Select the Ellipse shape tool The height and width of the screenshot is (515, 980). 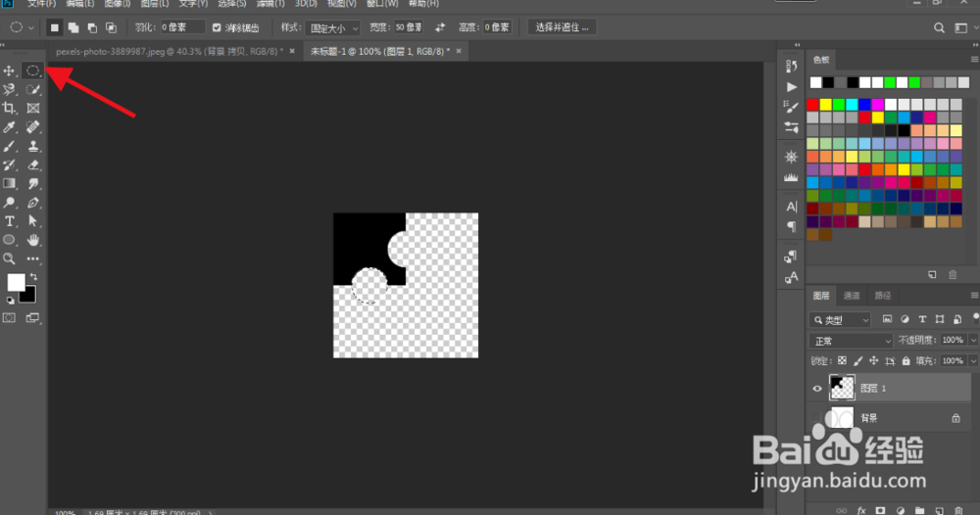(10, 240)
